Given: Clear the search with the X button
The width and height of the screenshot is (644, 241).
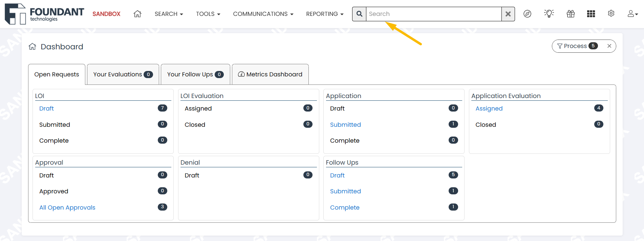Looking at the screenshot, I should 508,14.
